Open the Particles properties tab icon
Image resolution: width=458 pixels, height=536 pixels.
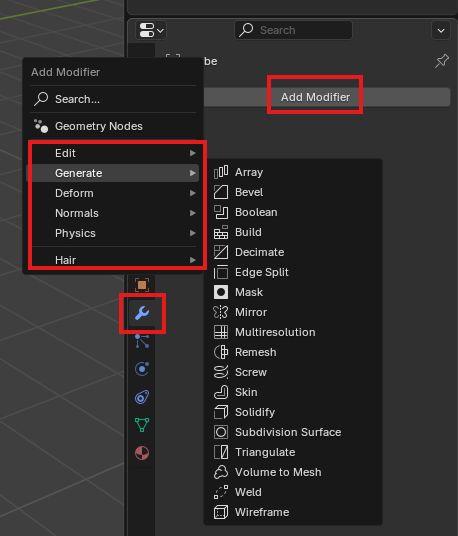point(142,341)
